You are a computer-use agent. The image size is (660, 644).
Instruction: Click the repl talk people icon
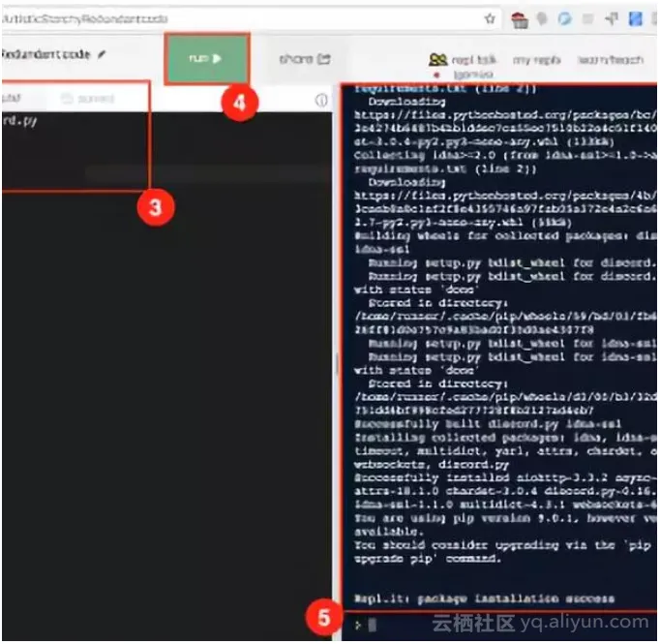coord(437,59)
